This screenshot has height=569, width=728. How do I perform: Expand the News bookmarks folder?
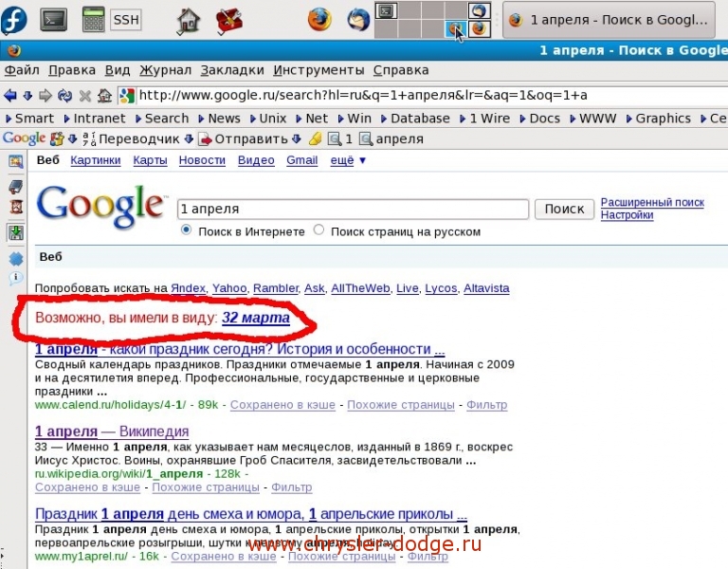(219, 119)
